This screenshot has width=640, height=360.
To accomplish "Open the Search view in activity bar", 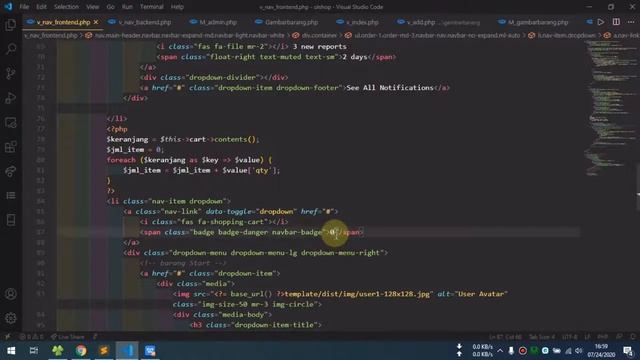I will click(x=11, y=49).
